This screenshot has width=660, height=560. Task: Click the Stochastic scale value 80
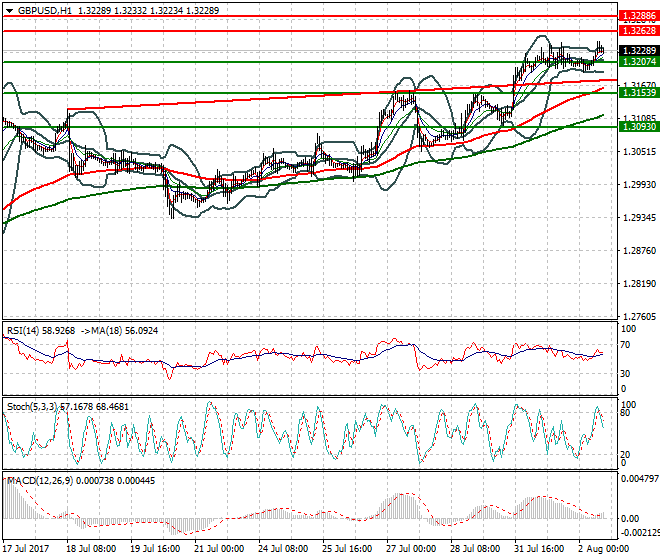[x=625, y=413]
